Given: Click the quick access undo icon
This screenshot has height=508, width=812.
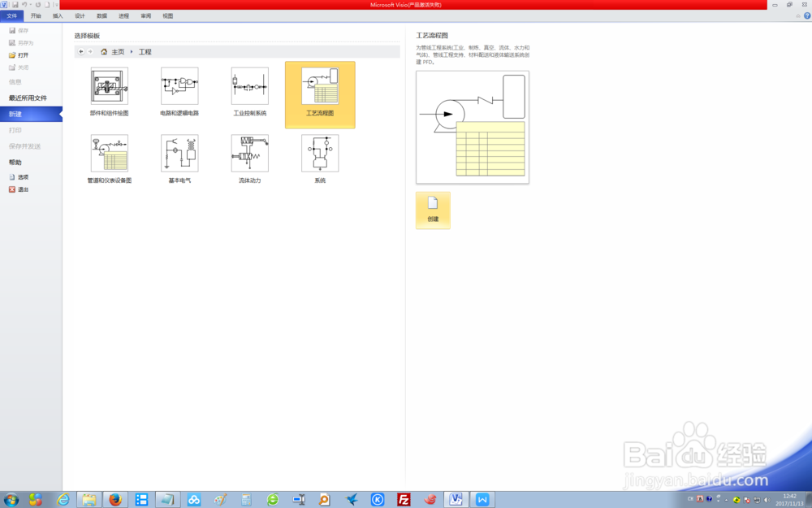Looking at the screenshot, I should click(24, 5).
